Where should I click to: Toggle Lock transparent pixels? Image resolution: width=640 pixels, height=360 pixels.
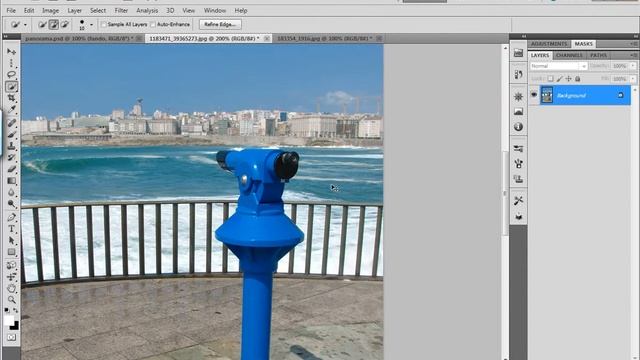tap(550, 79)
